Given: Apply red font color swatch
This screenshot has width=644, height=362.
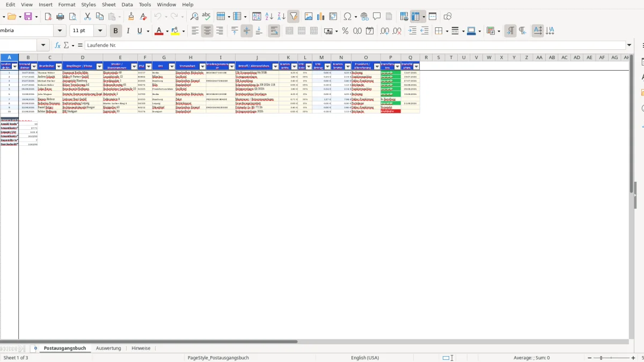Looking at the screenshot, I should click(x=158, y=31).
